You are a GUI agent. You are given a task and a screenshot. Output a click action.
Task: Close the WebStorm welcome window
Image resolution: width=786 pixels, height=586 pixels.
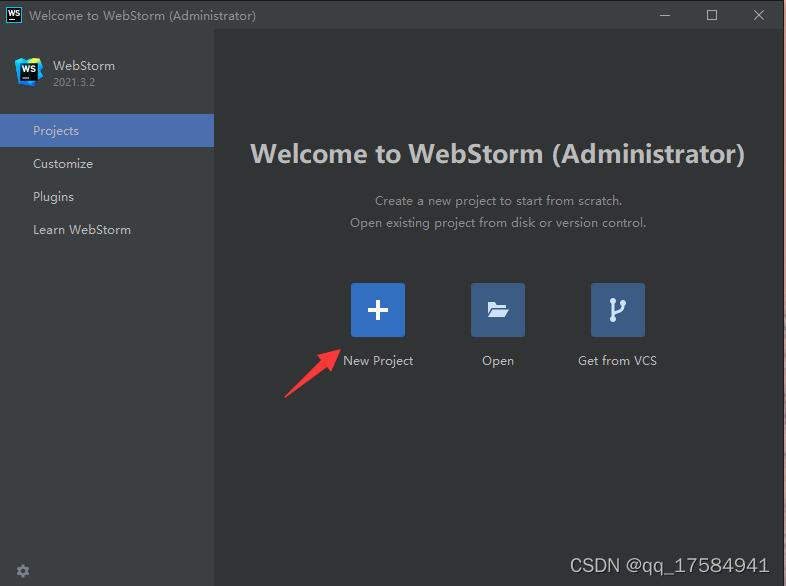pyautogui.click(x=759, y=15)
